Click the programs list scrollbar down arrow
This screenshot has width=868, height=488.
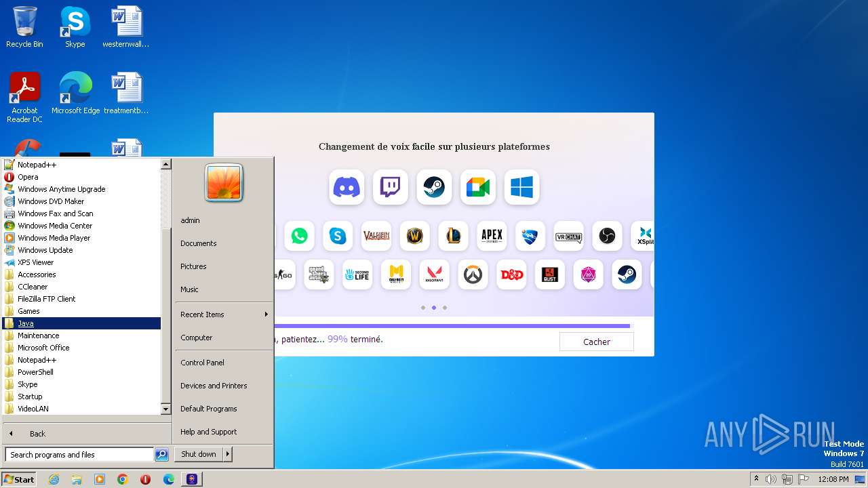[165, 409]
